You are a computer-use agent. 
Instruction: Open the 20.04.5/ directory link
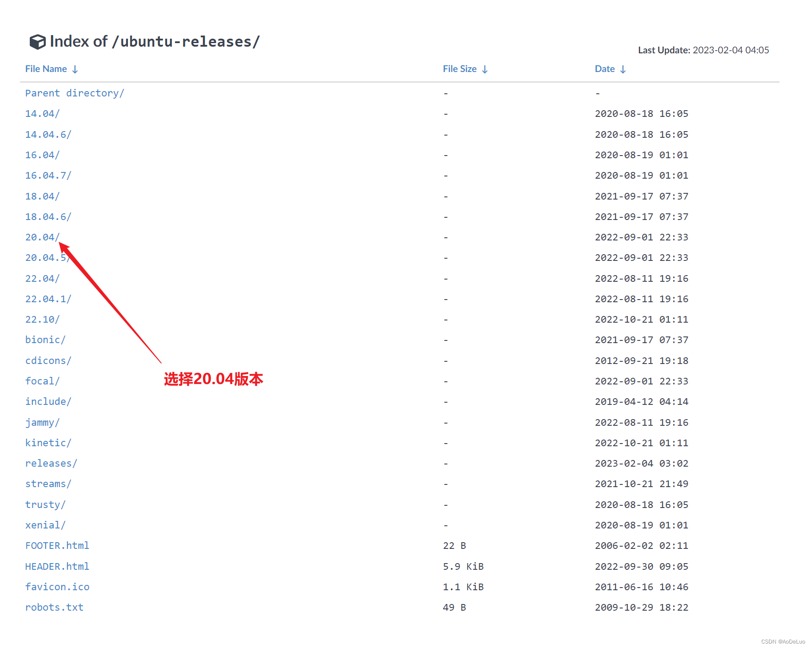tap(48, 258)
